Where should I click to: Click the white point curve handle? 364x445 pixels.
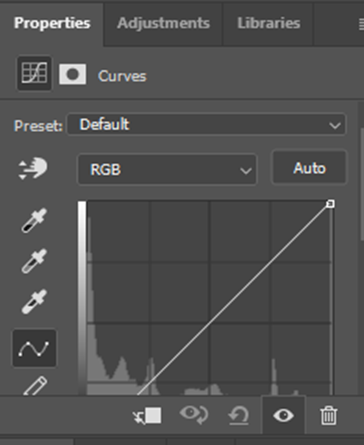coord(330,204)
